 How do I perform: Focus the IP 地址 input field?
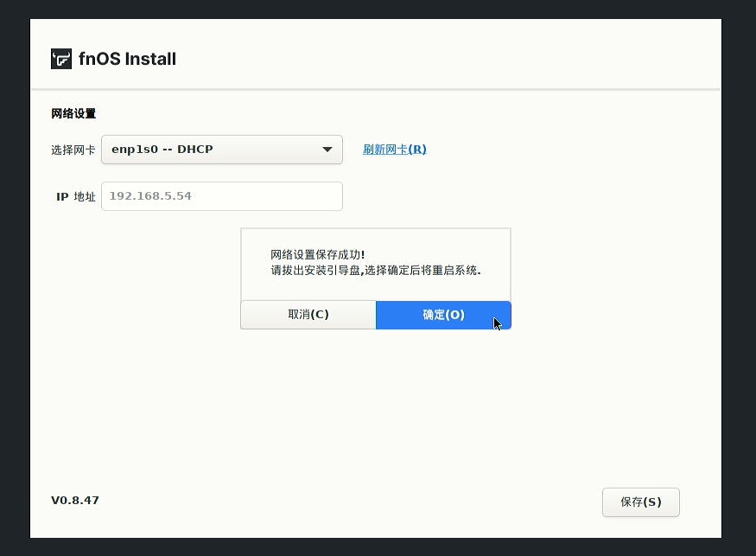coord(222,196)
